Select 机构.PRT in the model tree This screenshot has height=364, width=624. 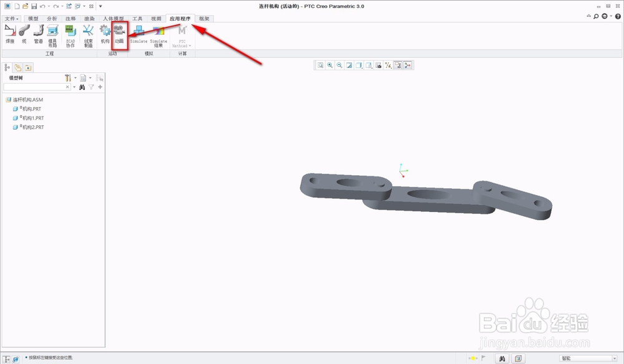point(27,109)
